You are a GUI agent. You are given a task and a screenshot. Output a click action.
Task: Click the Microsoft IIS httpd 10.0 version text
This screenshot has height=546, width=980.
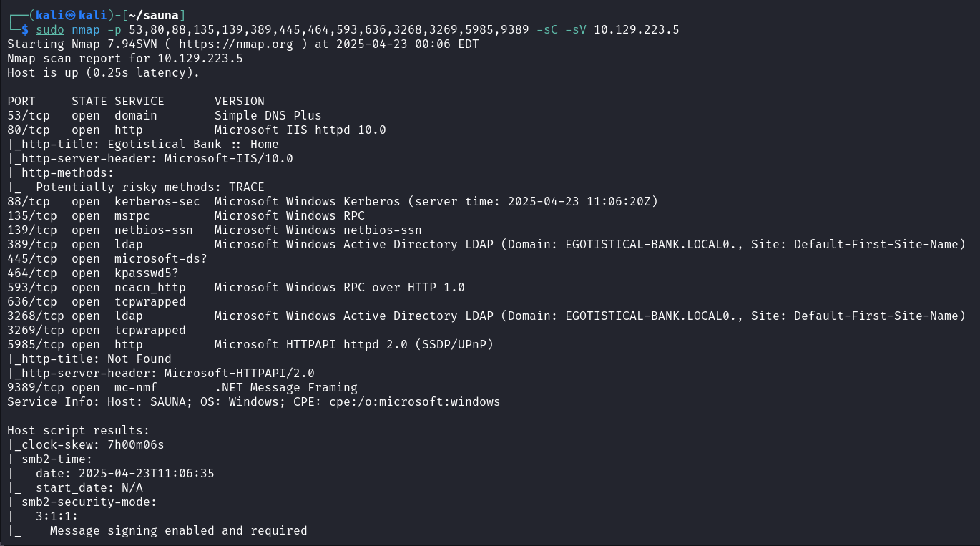coord(300,130)
